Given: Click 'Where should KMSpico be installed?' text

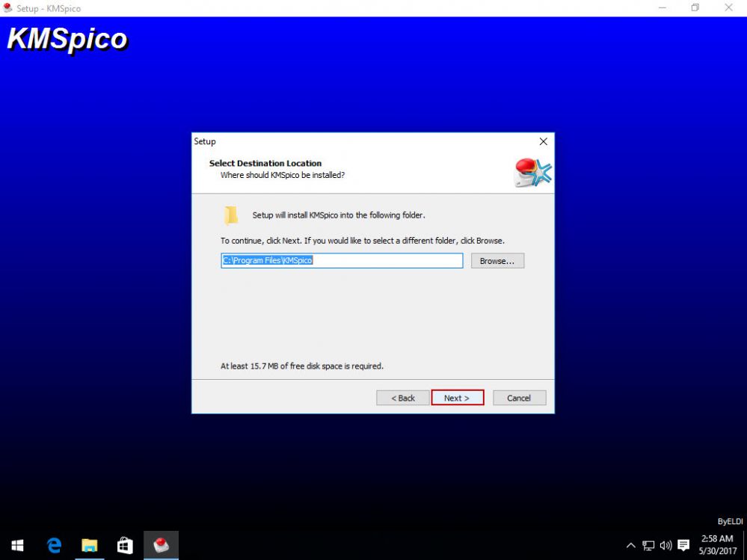Looking at the screenshot, I should click(283, 175).
